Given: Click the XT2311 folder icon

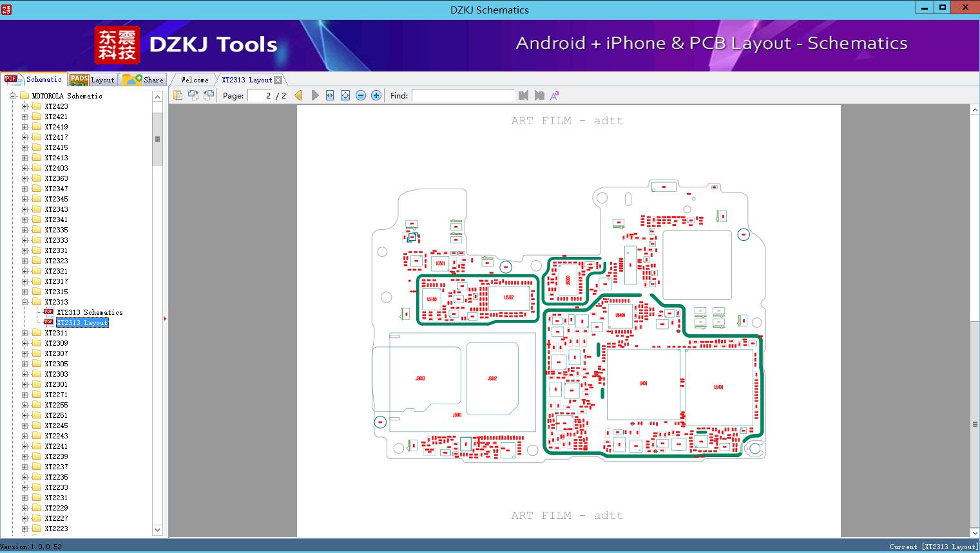Looking at the screenshot, I should click(37, 333).
